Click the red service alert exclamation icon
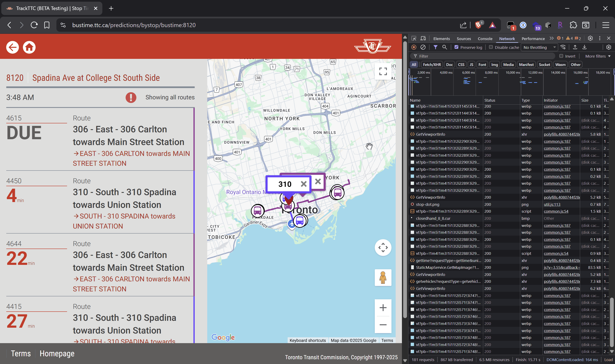Screen dimensions: 615x364 (131, 97)
